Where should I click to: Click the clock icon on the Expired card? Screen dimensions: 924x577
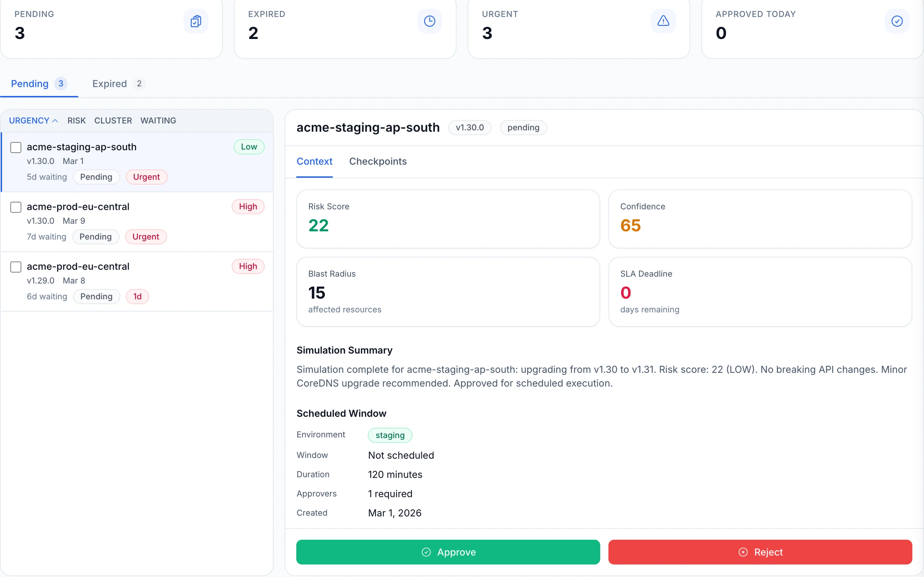point(429,21)
